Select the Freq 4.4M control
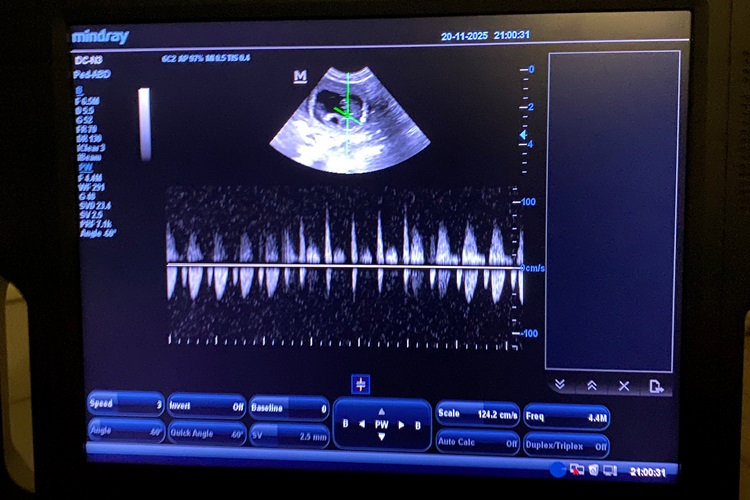750x500 pixels. [565, 416]
